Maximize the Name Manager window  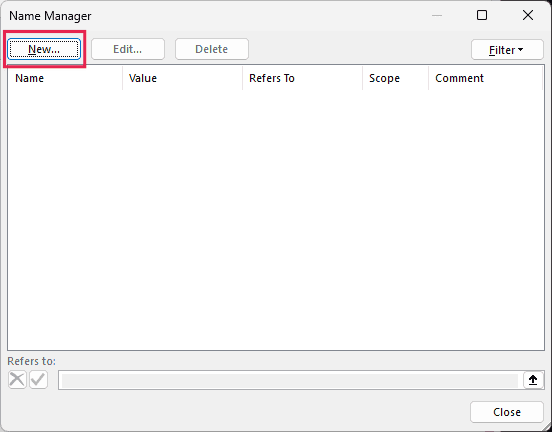coord(482,15)
